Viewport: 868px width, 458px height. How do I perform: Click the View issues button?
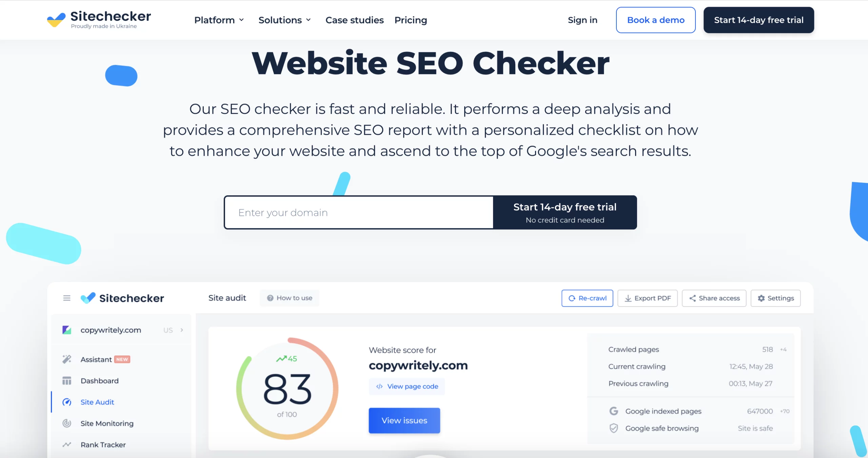(404, 420)
